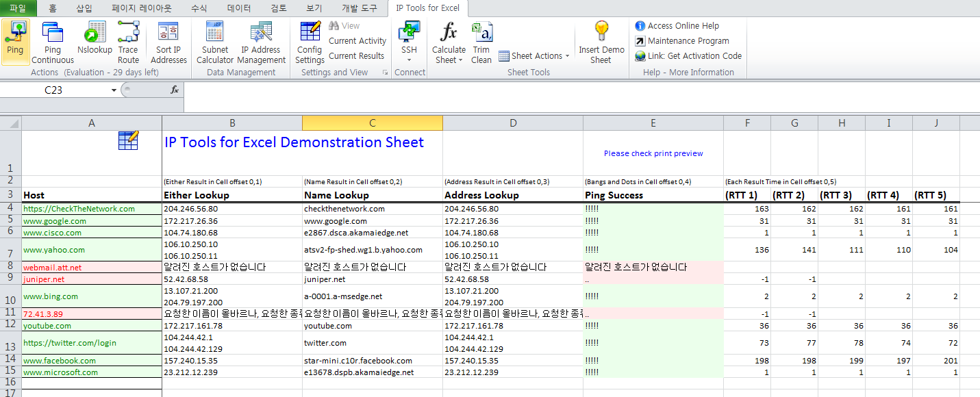Click Sort IP Addresses
The height and width of the screenshot is (397, 980).
168,42
